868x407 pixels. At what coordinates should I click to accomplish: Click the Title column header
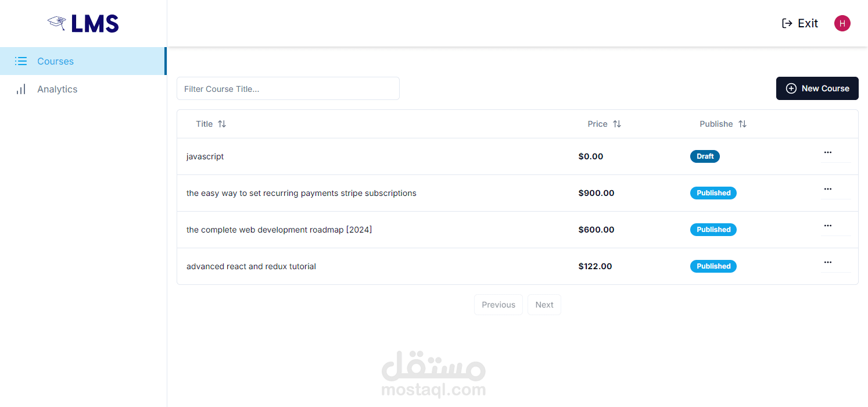[x=211, y=124]
